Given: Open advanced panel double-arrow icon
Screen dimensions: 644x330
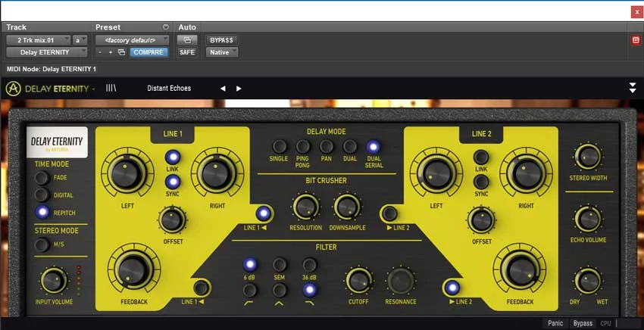Looking at the screenshot, I should point(633,88).
